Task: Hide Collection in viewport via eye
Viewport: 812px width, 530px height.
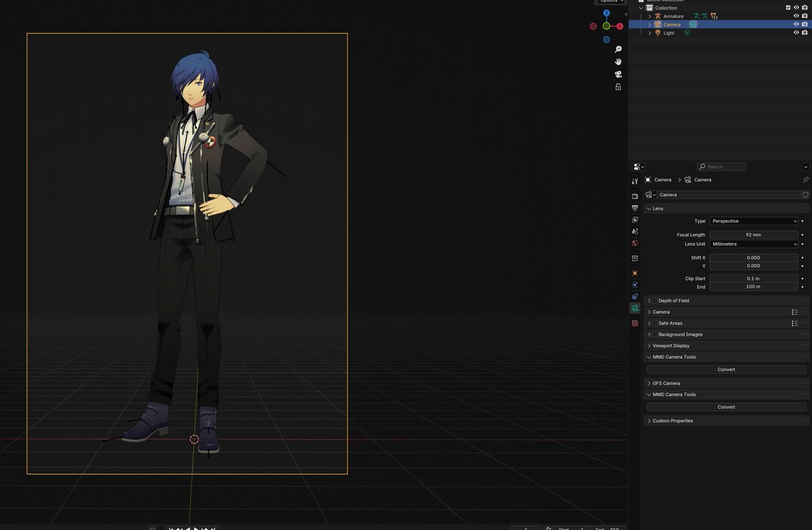Action: [796, 7]
